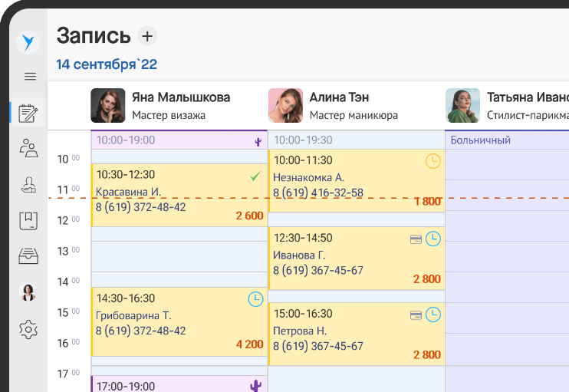Open the clients section sidebar icon
Screen dimensions: 569x392
(29, 148)
